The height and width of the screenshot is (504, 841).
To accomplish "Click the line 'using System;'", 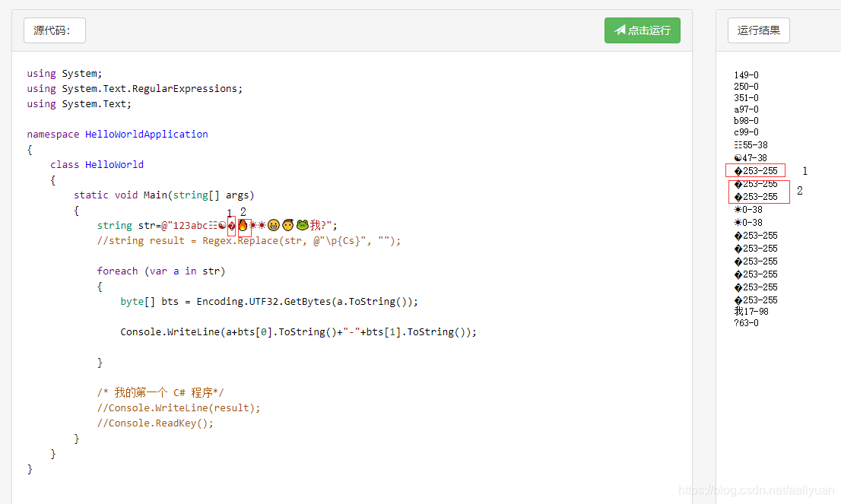I will 65,74.
